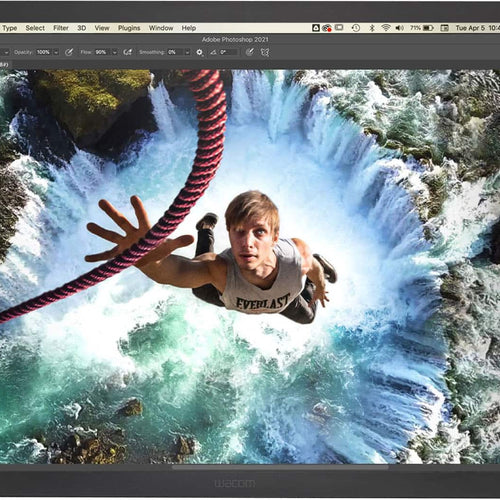Open Creative Cloud menu bar icon
The image size is (500, 500).
[x=327, y=28]
